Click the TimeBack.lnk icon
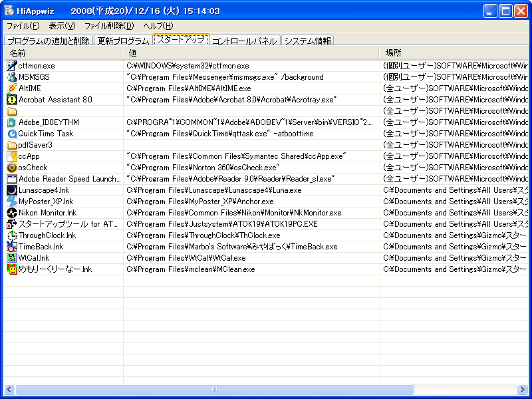This screenshot has width=532, height=399. [12, 247]
